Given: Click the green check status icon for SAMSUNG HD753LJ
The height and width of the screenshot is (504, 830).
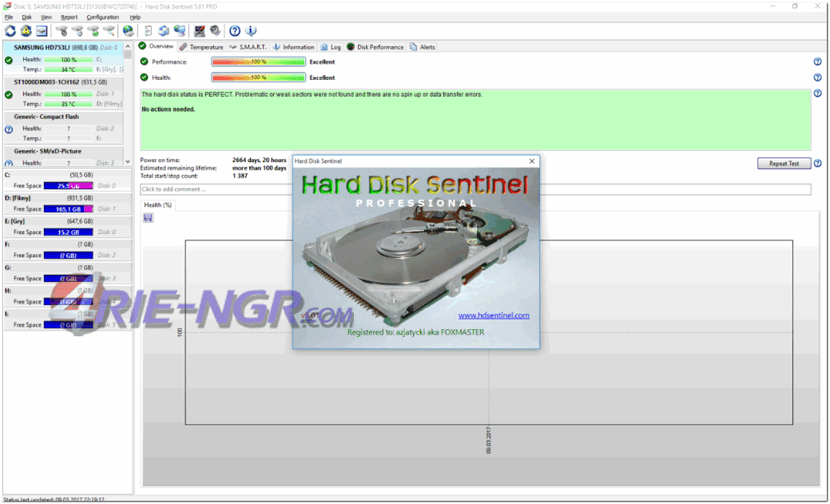Looking at the screenshot, I should click(x=9, y=61).
